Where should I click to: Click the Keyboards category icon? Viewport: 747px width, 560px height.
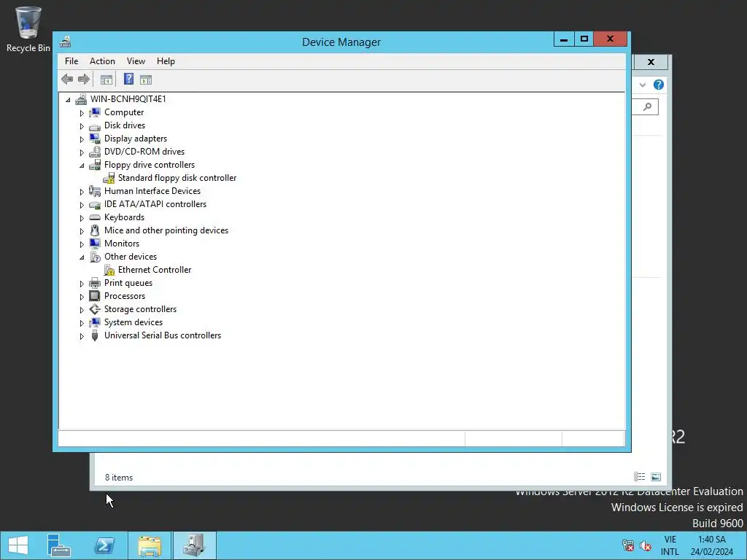95,217
